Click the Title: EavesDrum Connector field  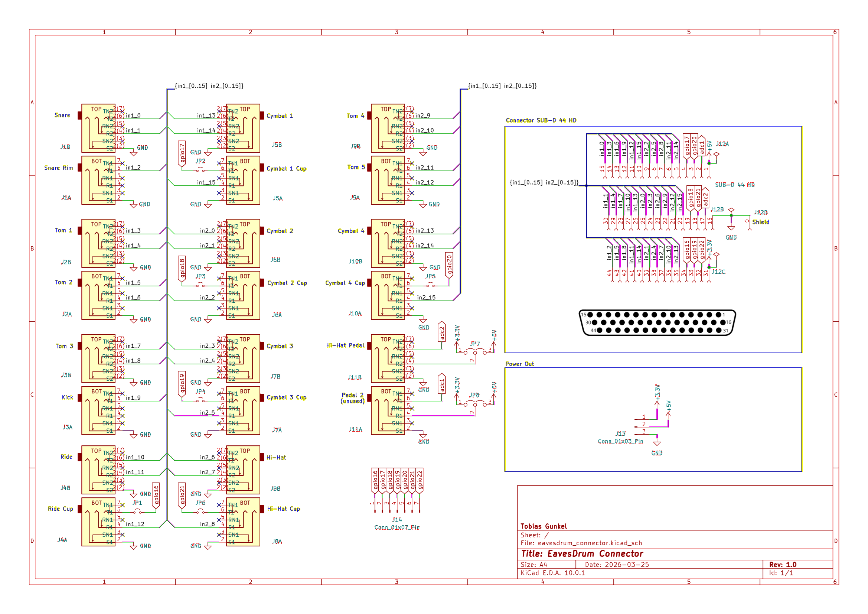coord(582,554)
